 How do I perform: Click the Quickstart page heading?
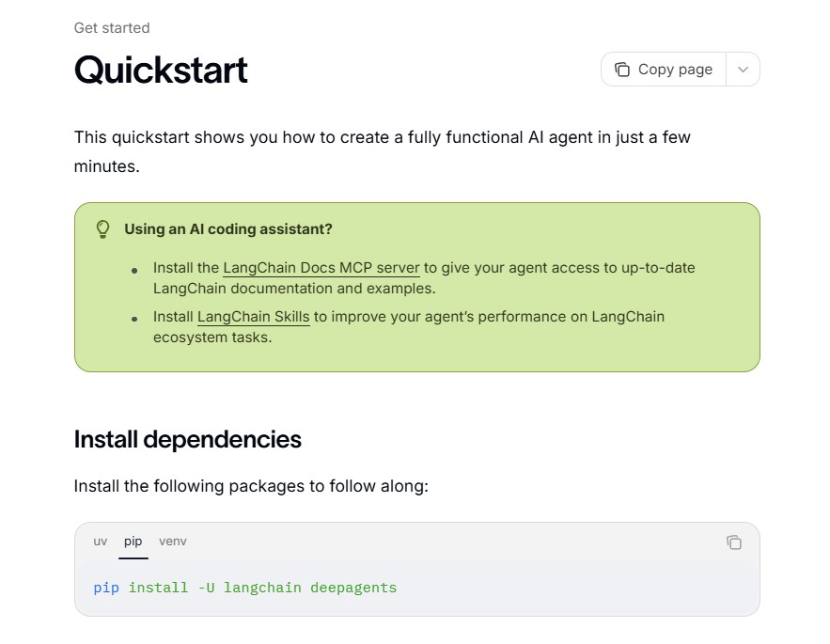(161, 70)
